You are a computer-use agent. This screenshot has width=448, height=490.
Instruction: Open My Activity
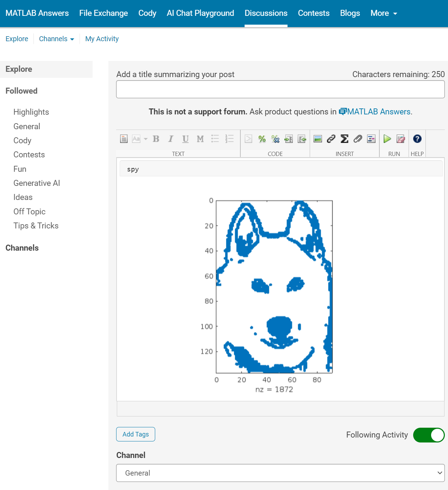pos(102,39)
